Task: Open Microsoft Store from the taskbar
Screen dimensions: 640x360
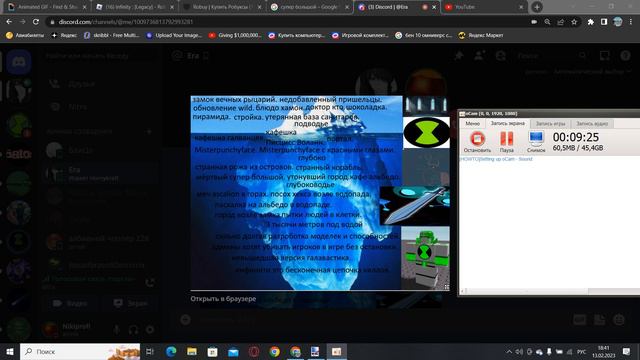Action: click(x=212, y=351)
